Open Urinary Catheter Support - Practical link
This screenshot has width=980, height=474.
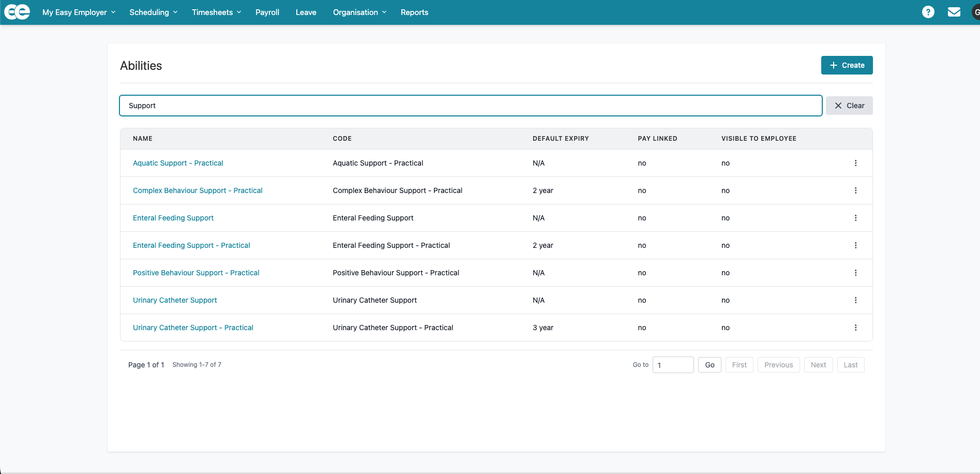pos(193,328)
